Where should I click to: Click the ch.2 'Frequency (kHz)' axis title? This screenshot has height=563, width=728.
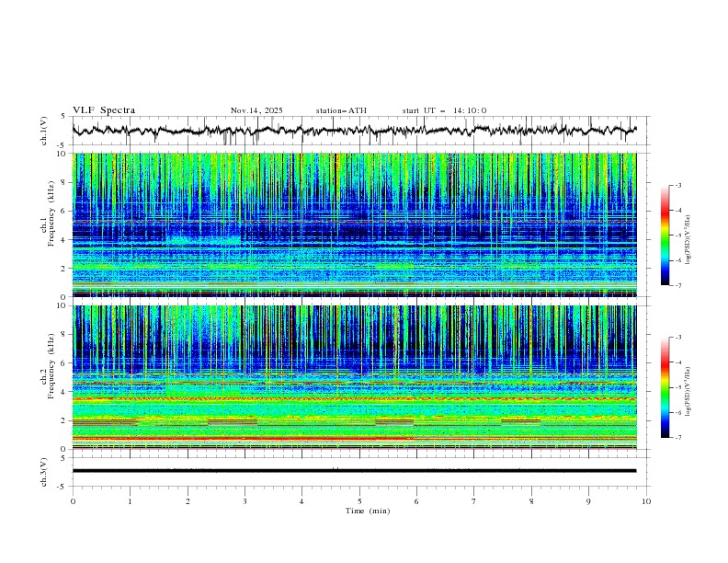51,366
